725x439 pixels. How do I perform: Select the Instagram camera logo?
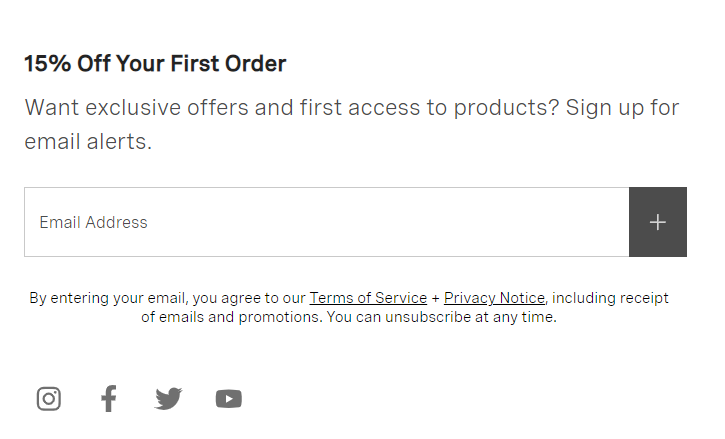[49, 398]
